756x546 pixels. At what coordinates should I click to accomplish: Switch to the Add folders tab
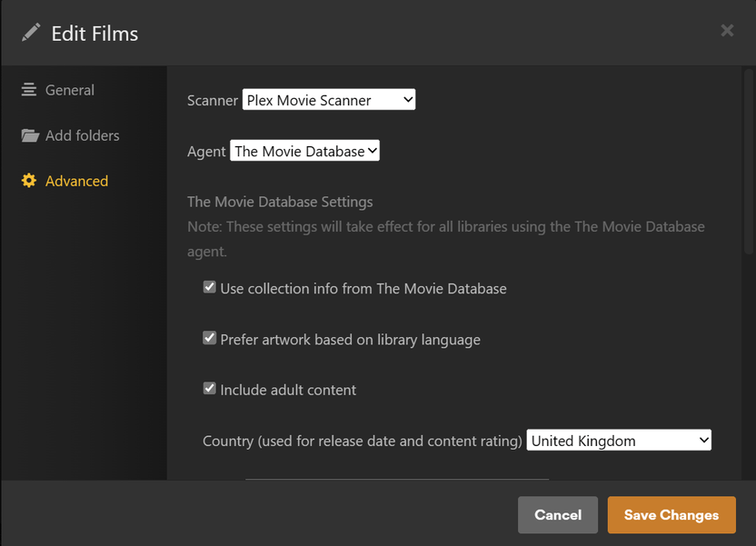70,135
